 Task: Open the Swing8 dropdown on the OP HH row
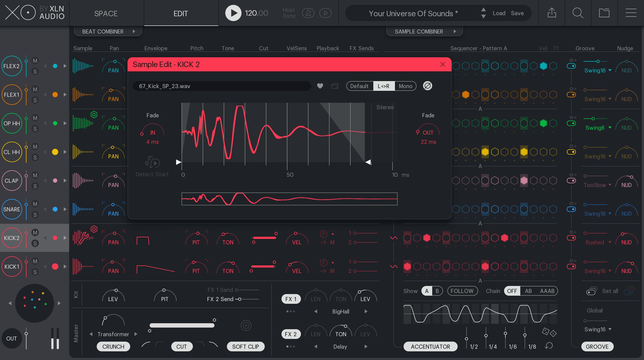[x=597, y=128]
